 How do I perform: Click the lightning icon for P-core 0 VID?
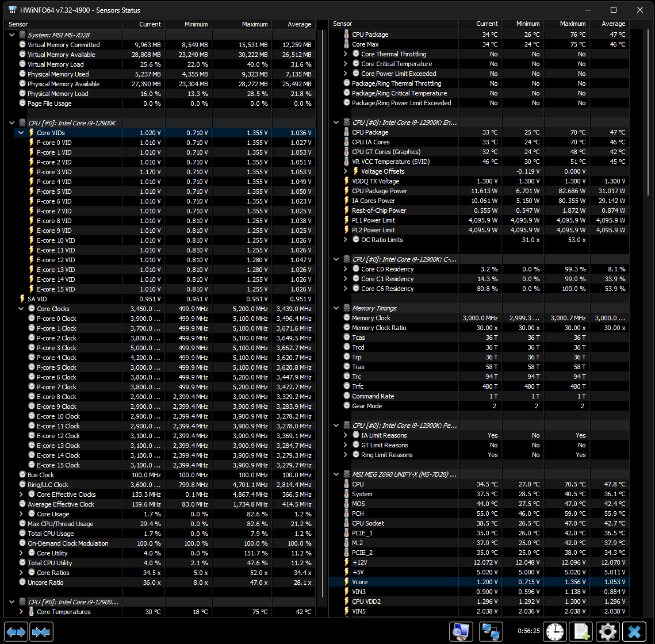tap(31, 143)
